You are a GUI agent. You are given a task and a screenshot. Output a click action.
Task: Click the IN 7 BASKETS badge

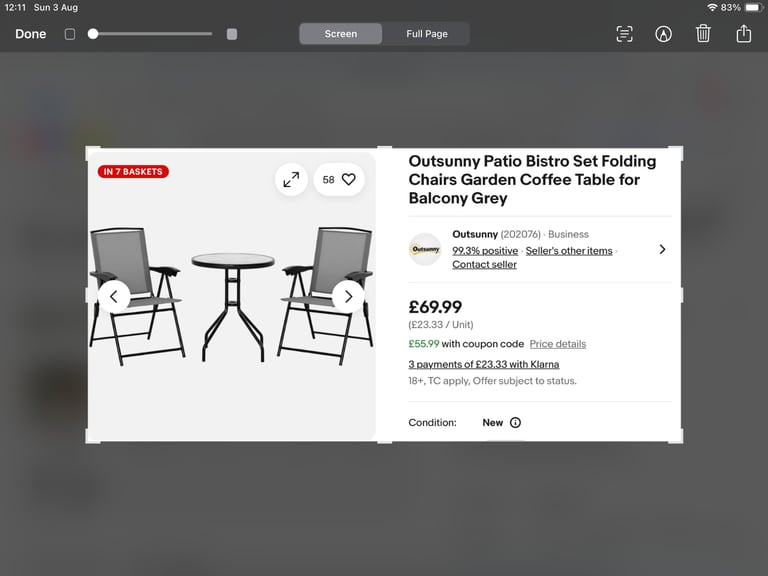pos(133,171)
